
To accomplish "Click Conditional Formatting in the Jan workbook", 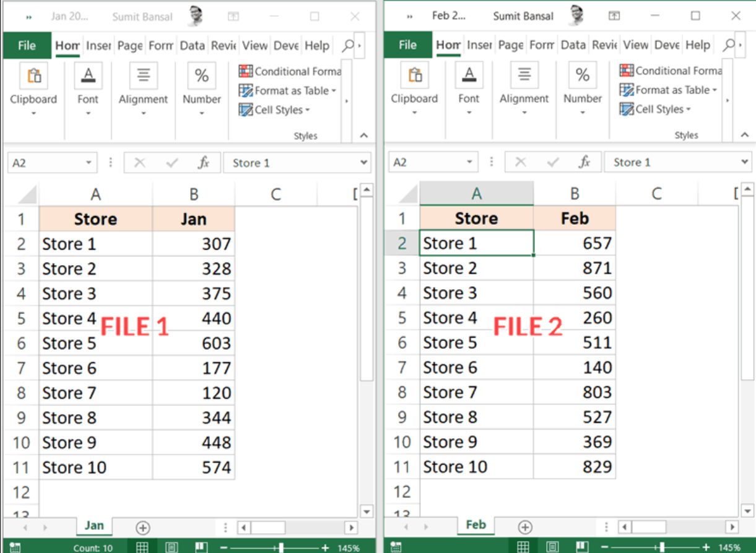I will [x=290, y=71].
